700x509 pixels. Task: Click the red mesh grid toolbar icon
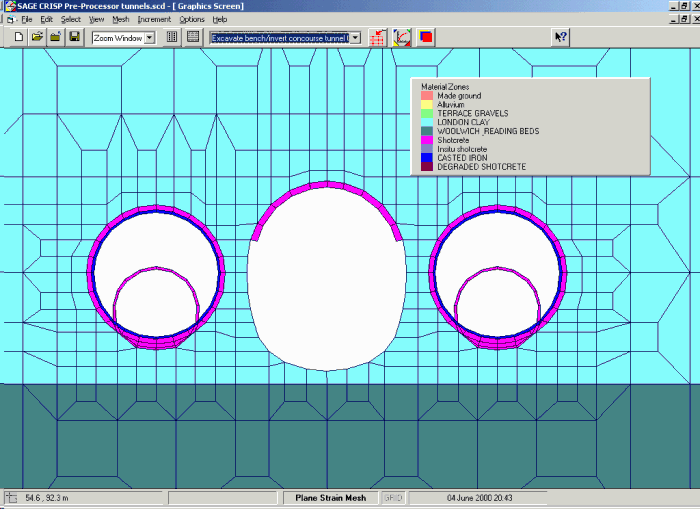click(x=378, y=38)
